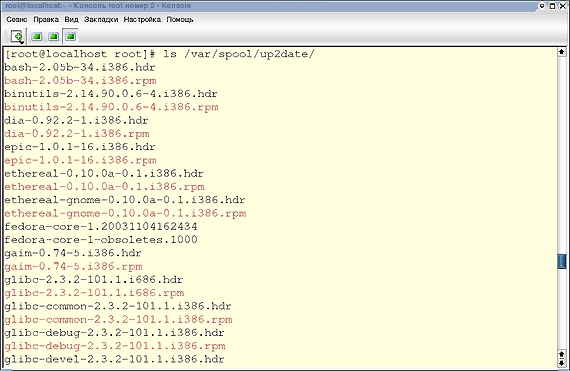
Task: Click binutils-2.14.90.0.6-4.i386.rpm entry
Action: point(112,107)
